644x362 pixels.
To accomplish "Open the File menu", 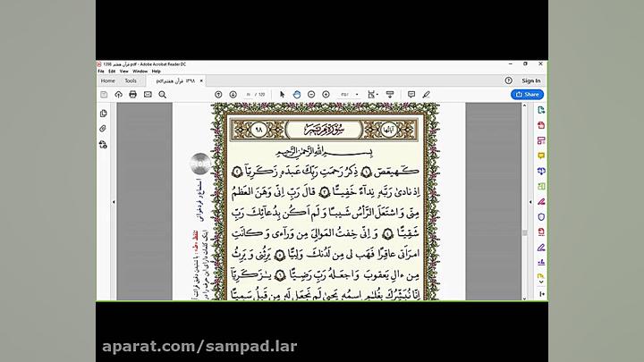I will pos(101,71).
